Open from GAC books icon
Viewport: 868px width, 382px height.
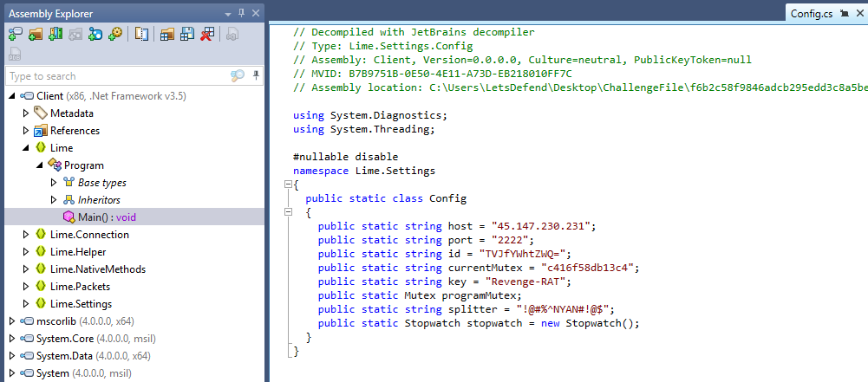point(55,35)
